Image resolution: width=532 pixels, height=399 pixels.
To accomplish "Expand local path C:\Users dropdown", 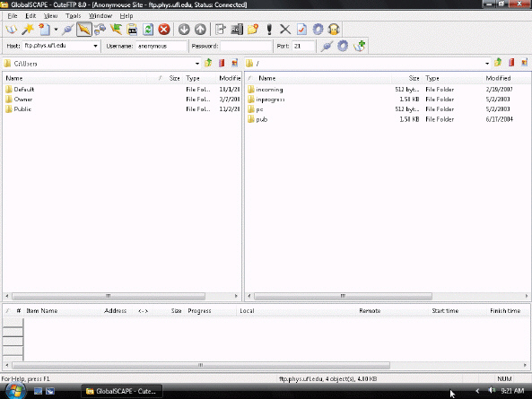I will tap(197, 64).
